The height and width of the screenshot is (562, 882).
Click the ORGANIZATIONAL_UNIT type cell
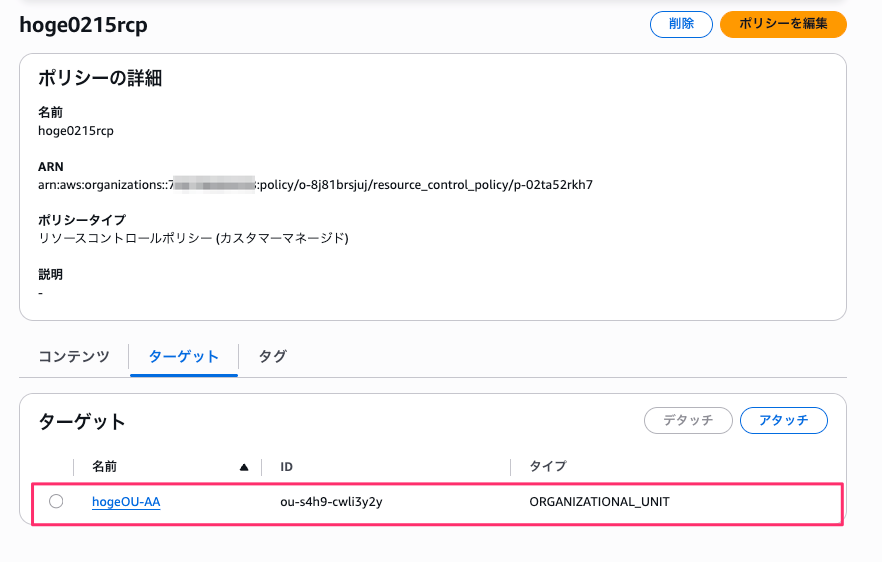click(x=599, y=502)
